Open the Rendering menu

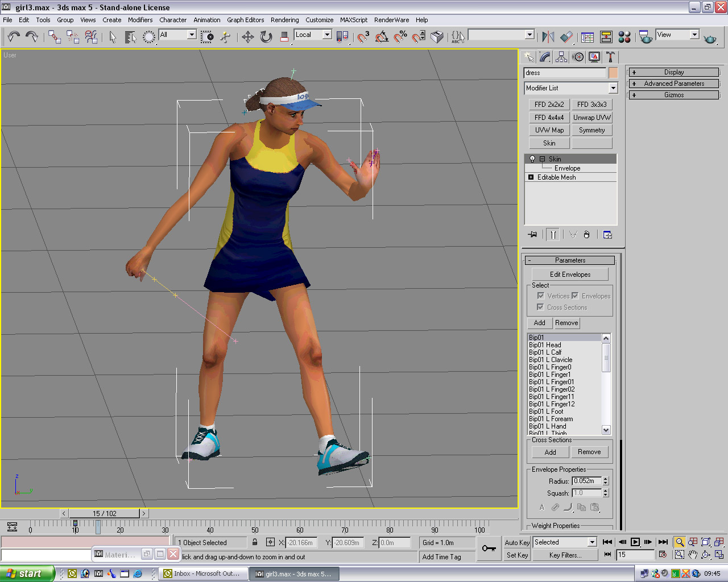(284, 20)
